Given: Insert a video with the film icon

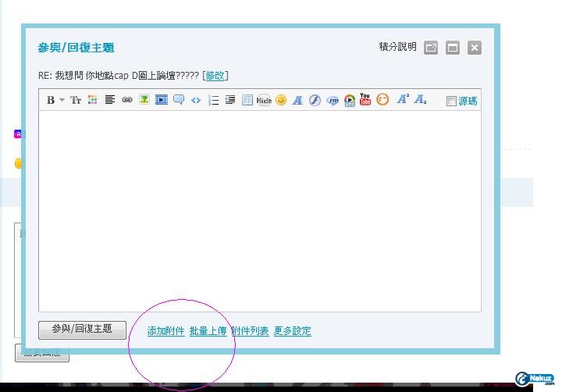Looking at the screenshot, I should [162, 100].
